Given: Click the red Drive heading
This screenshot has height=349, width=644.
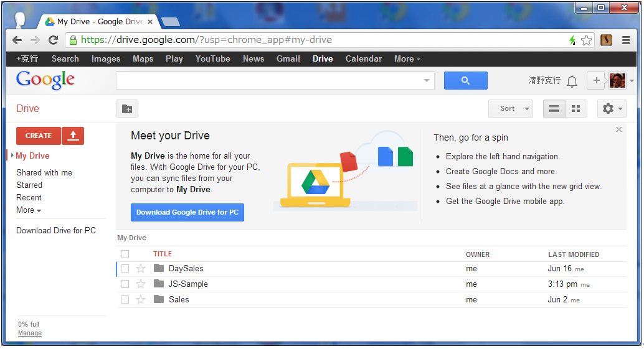Looking at the screenshot, I should [27, 109].
